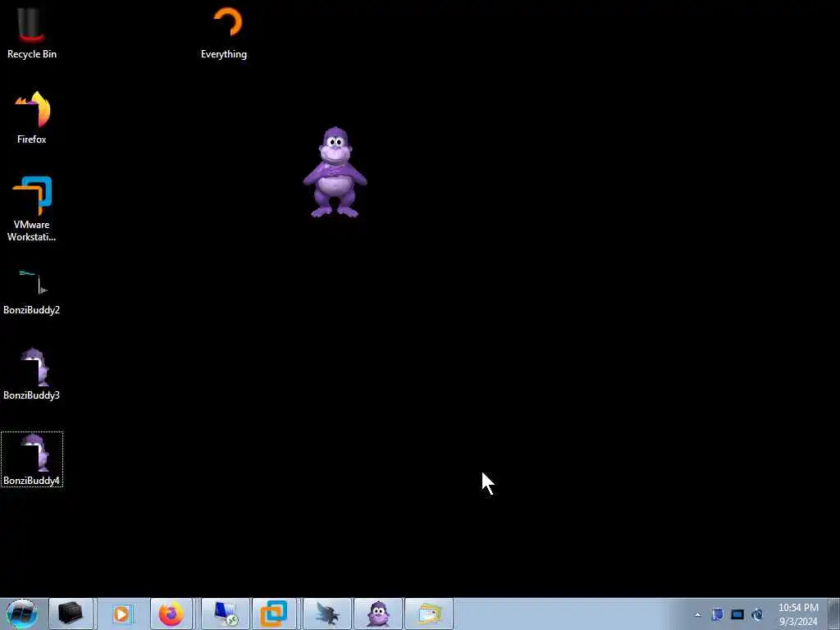Click the monitor tray icon
The image size is (840, 630).
[737, 614]
